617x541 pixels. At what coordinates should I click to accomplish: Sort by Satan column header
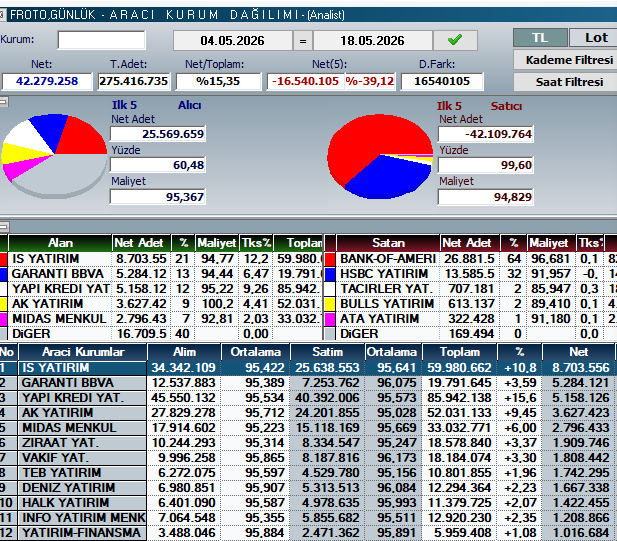(x=388, y=243)
